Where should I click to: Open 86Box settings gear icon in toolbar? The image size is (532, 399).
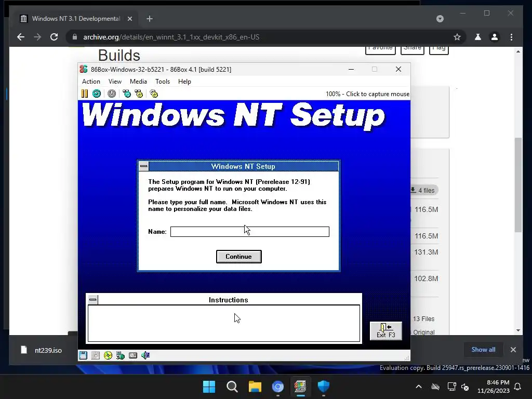pos(154,94)
